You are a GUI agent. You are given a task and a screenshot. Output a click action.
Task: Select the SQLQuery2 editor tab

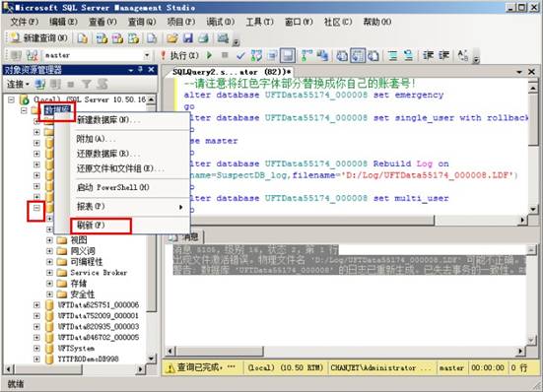click(232, 72)
